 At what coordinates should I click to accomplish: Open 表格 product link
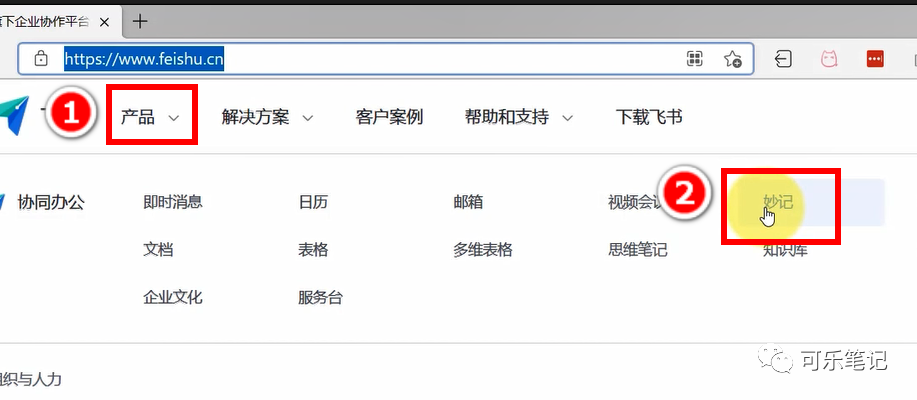(x=313, y=250)
